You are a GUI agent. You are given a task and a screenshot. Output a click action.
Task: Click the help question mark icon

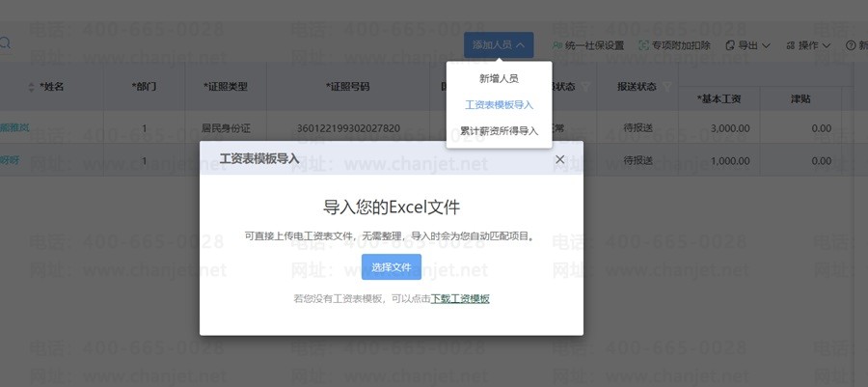pyautogui.click(x=851, y=45)
